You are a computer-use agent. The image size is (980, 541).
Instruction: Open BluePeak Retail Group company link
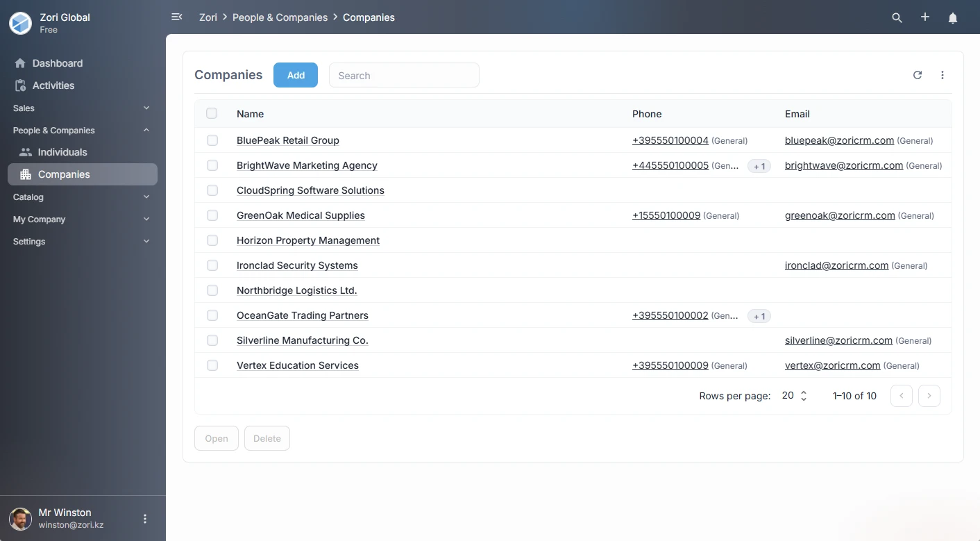coord(288,140)
